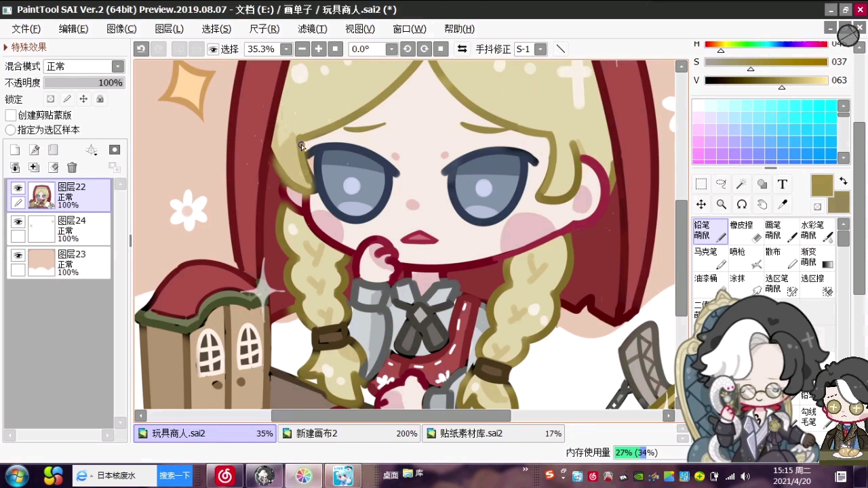This screenshot has height=488, width=868.
Task: Toggle lock all padlock icon
Action: click(100, 99)
